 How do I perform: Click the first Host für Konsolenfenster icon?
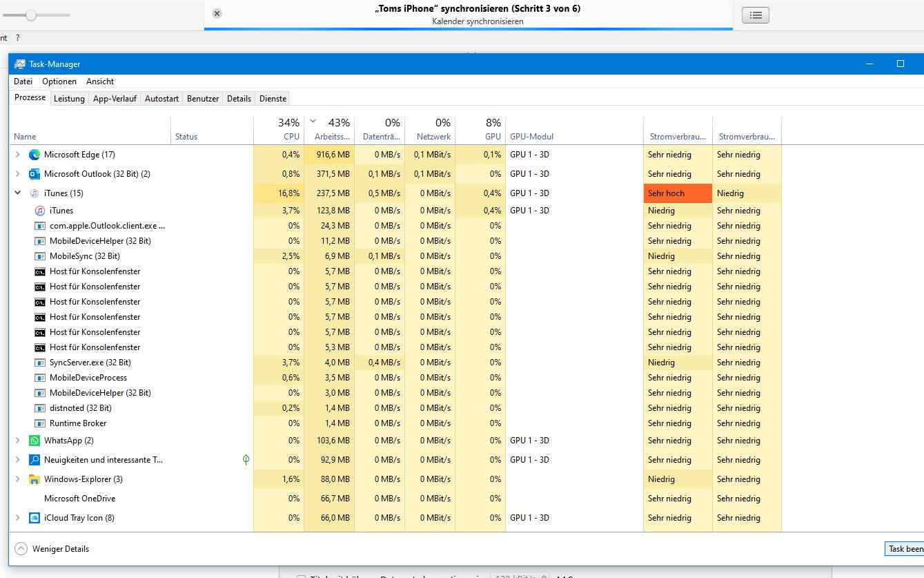coord(40,271)
